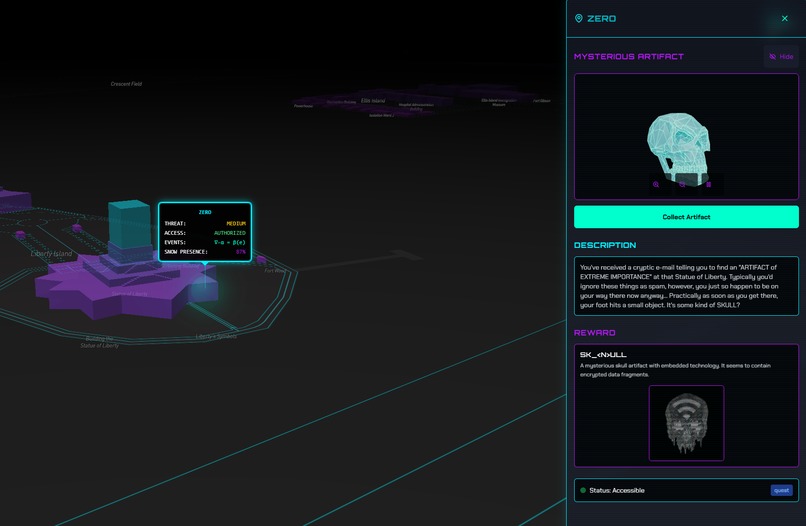The image size is (806, 526).
Task: Click the Fort Wood map label
Action: pyautogui.click(x=275, y=270)
